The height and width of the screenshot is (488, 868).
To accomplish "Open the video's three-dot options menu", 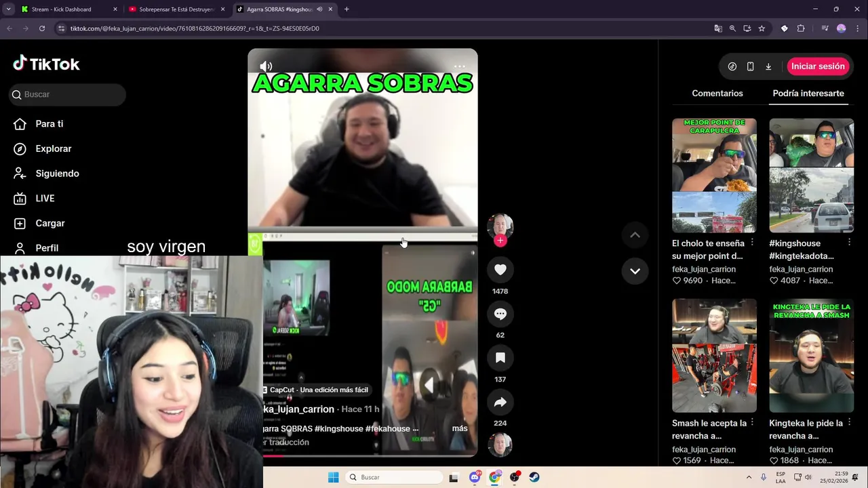I will pos(460,66).
